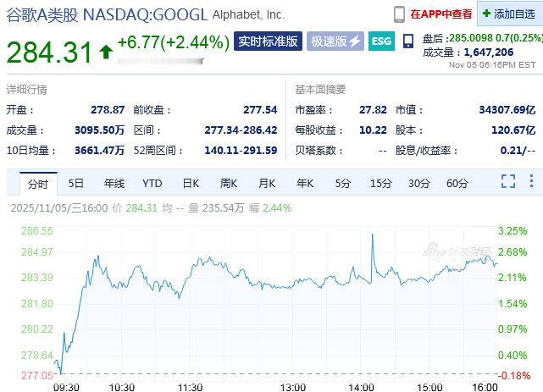Click the 量 235.54万 readout above chart
The height and width of the screenshot is (392, 543).
pyautogui.click(x=216, y=208)
